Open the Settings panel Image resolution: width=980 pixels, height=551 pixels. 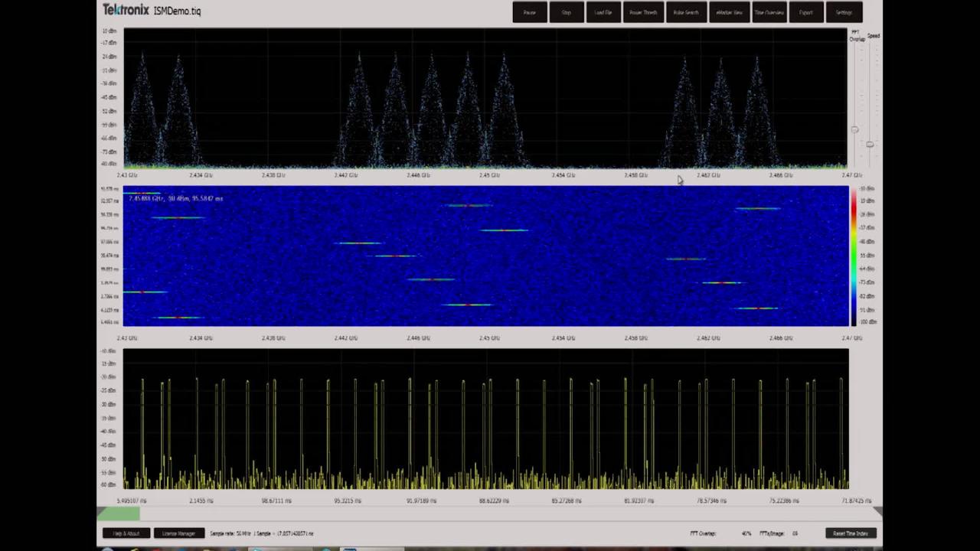(x=844, y=12)
